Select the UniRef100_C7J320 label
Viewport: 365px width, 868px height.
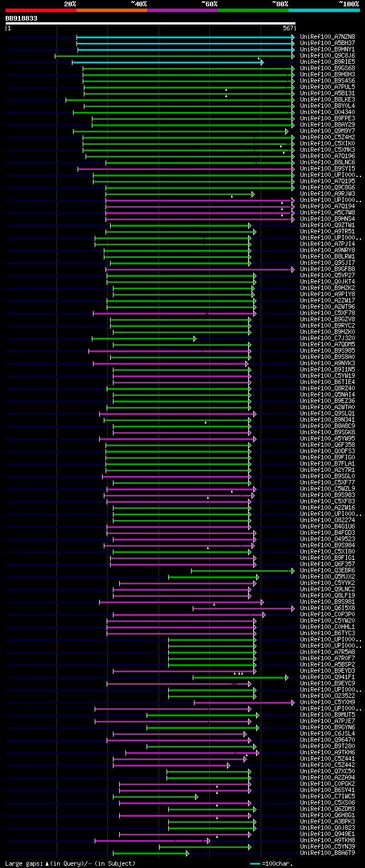pos(327,338)
